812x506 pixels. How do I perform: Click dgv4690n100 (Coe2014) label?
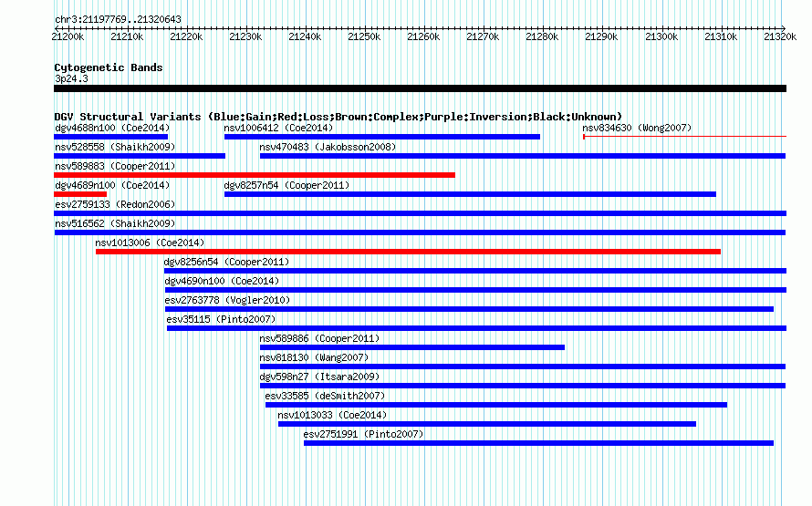point(222,281)
